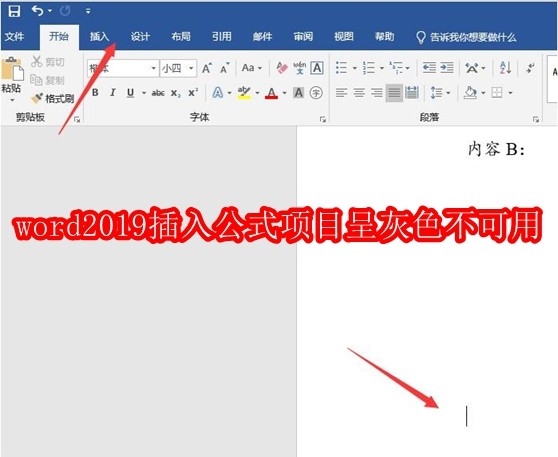Toggle strikethrough abc formatting
This screenshot has height=457, width=558.
(x=158, y=93)
